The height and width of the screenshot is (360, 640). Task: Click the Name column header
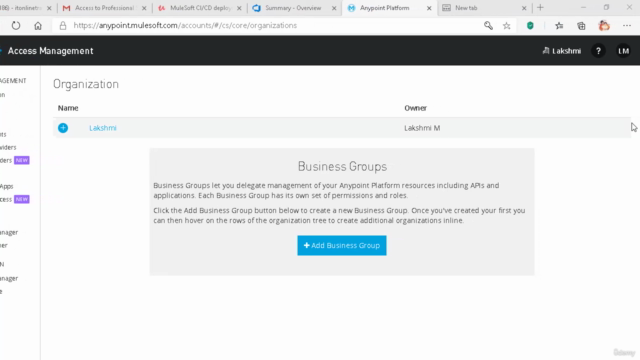pos(68,108)
